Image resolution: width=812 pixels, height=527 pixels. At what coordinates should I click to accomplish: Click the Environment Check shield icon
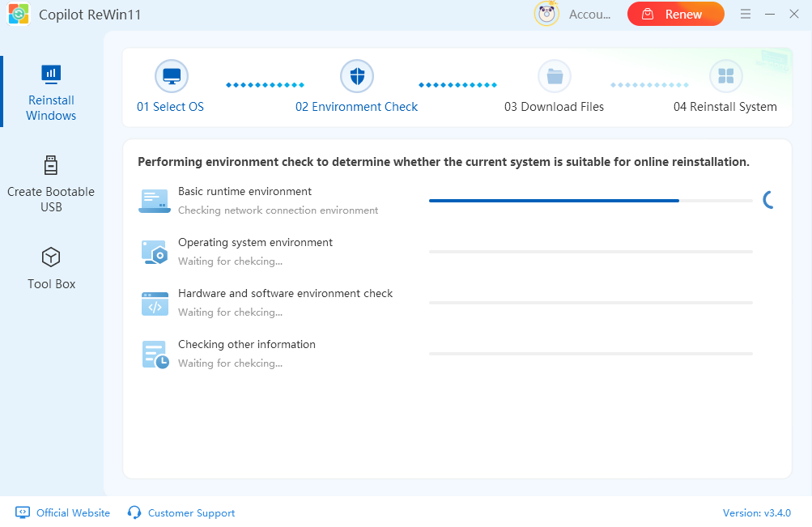pos(357,77)
